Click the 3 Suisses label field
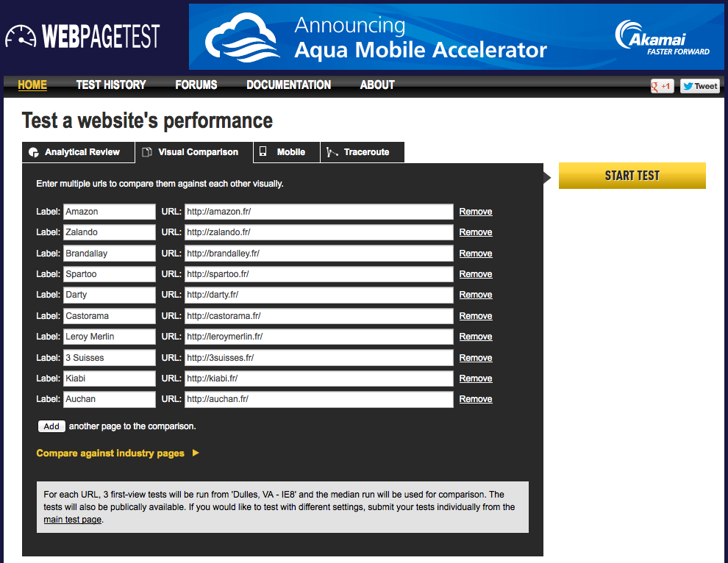The width and height of the screenshot is (728, 563). 110,358
